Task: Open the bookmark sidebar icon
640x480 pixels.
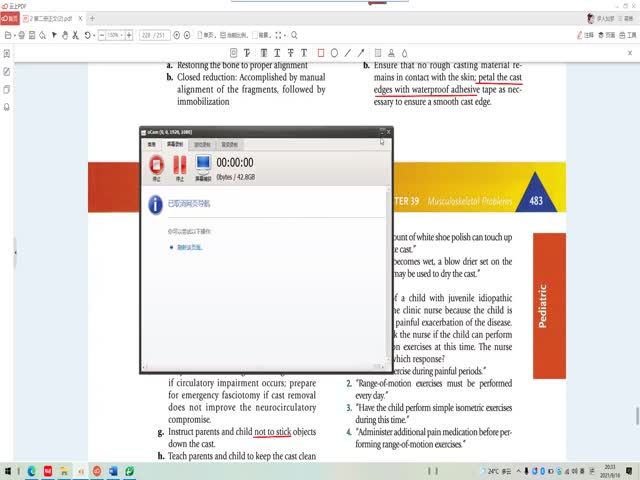Action: [x=7, y=107]
